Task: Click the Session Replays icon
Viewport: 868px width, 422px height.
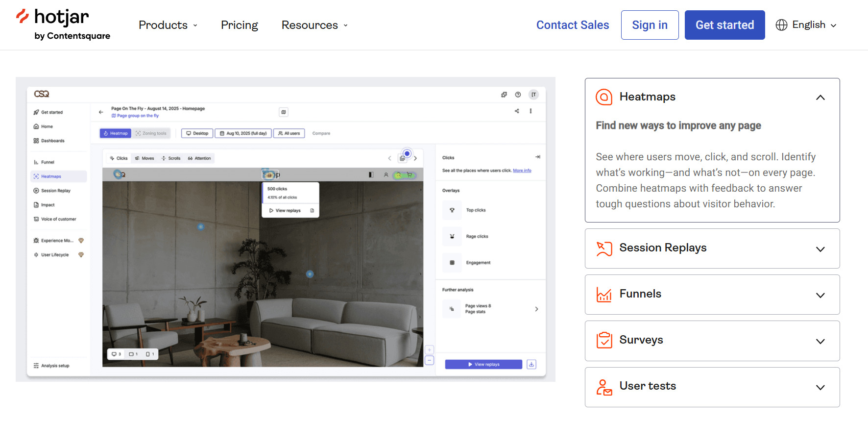Action: (603, 248)
